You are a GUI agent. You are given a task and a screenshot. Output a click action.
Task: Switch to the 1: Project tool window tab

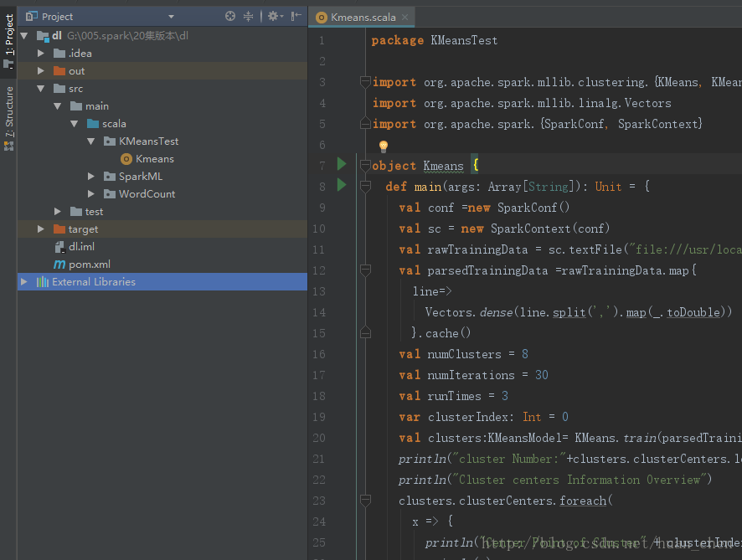click(x=8, y=41)
